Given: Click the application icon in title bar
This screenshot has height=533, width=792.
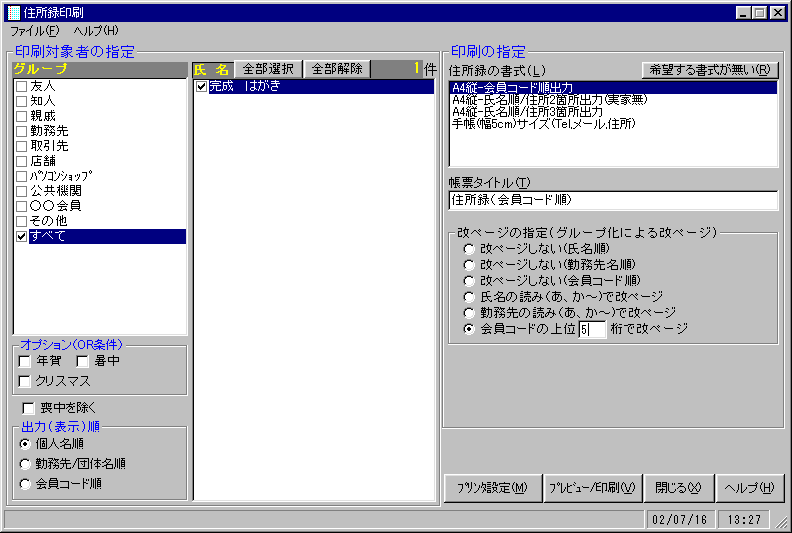Looking at the screenshot, I should click(x=13, y=13).
